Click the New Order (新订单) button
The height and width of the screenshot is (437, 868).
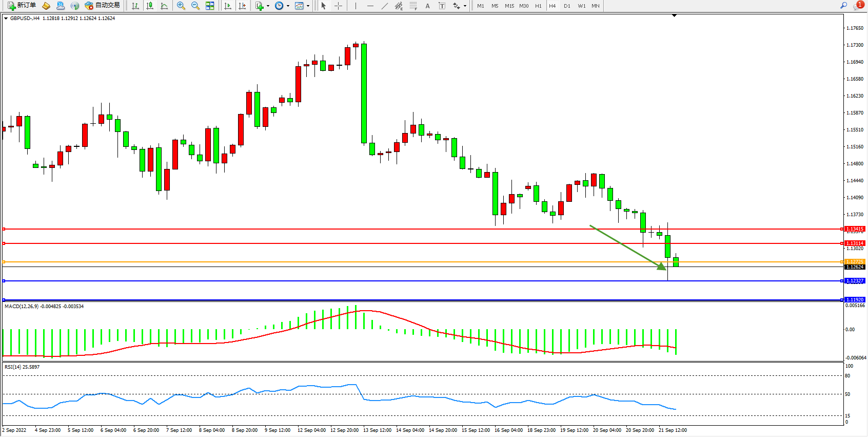[x=22, y=6]
